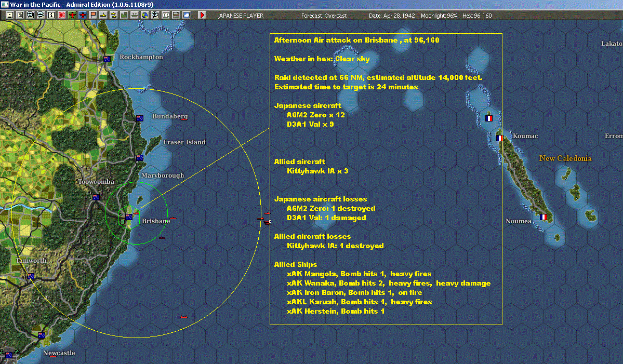Viewport: 623px width, 364px height.
Task: Select the French flag north of Koumac
Action: pos(489,118)
